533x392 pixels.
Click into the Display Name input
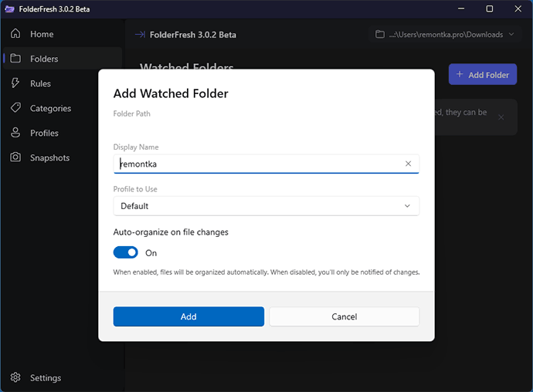click(x=266, y=164)
